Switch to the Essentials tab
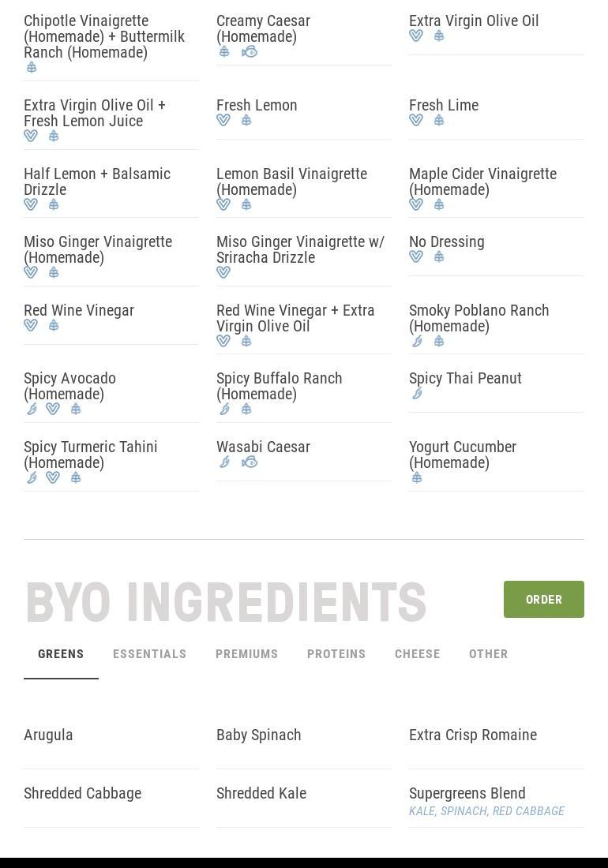 [149, 654]
